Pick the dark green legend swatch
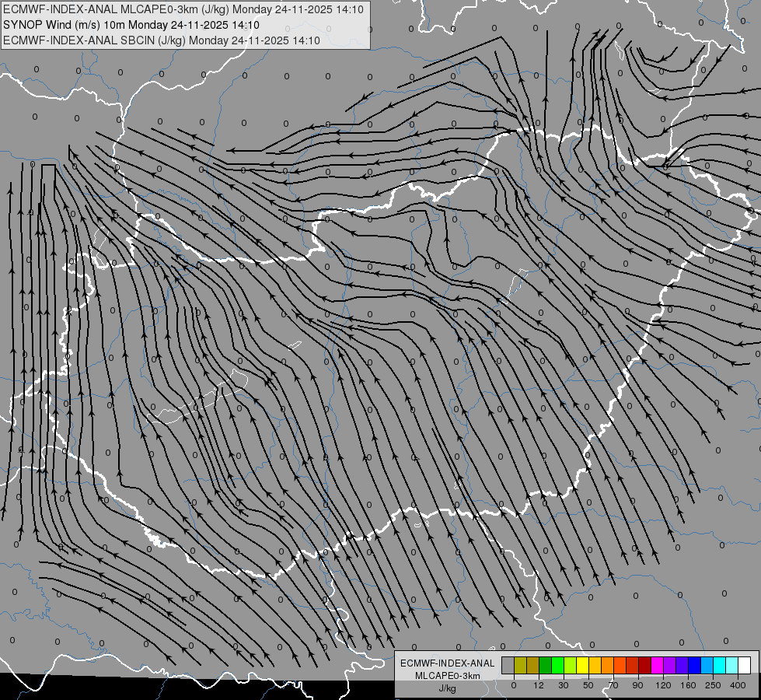The width and height of the screenshot is (761, 700). point(545,665)
